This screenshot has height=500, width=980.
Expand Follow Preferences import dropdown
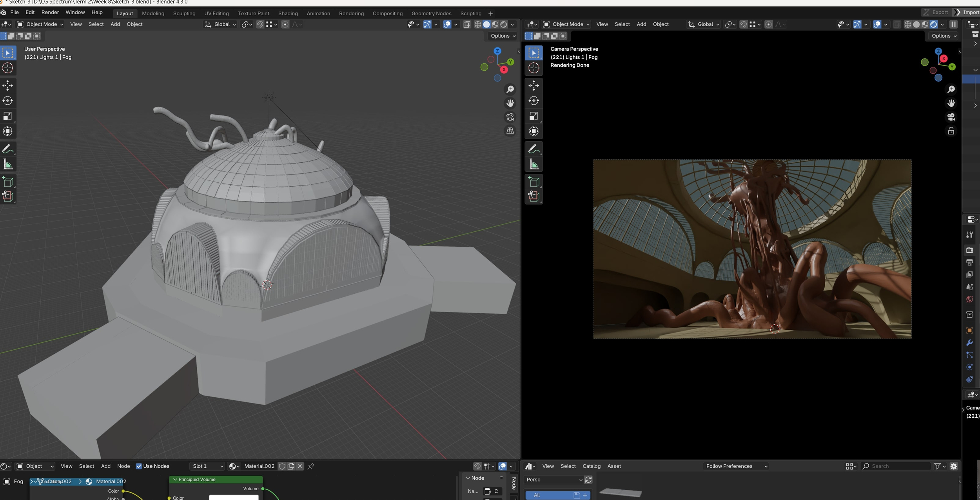coord(736,466)
